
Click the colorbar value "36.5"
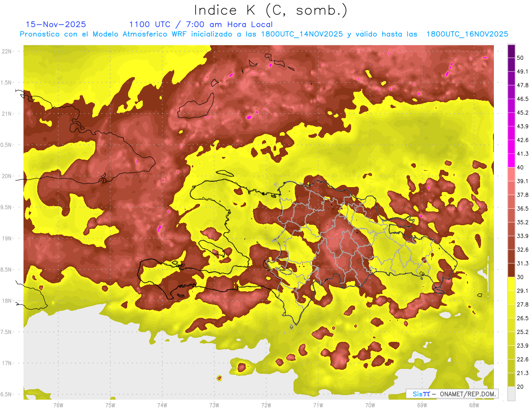tap(522, 208)
